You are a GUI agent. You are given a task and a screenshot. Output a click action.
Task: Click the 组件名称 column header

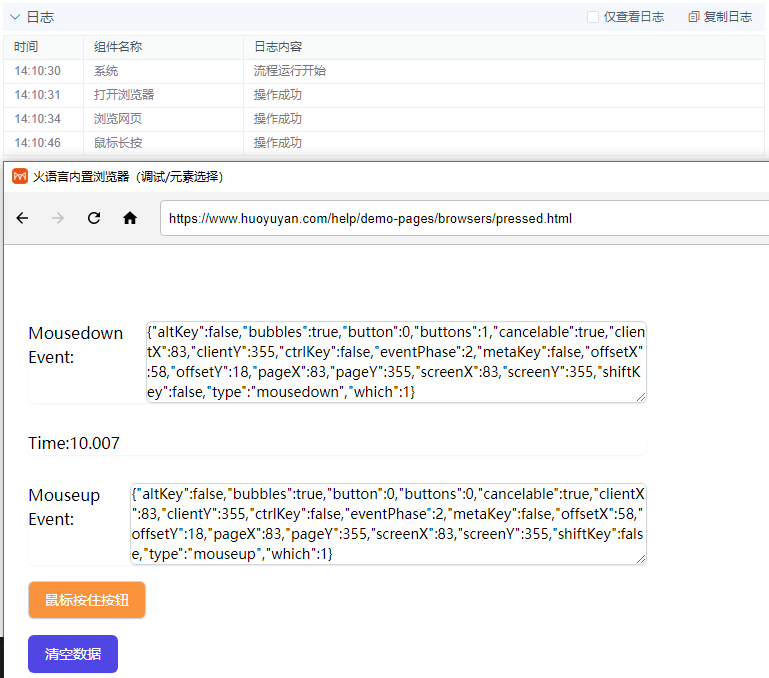pyautogui.click(x=118, y=47)
